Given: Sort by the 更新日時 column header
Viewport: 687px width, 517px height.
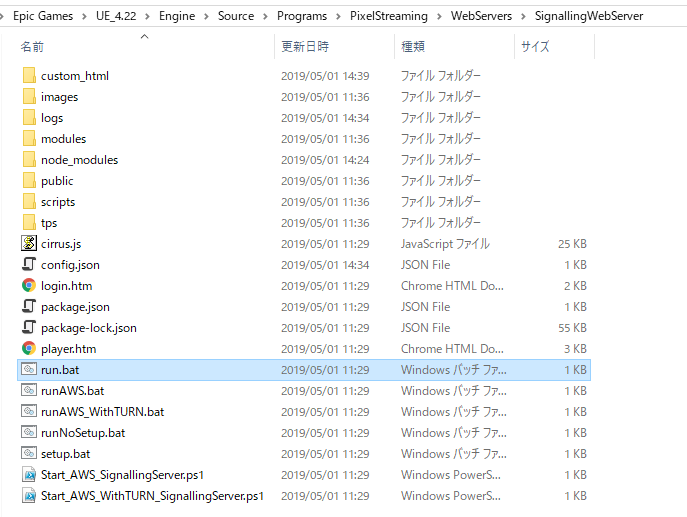Looking at the screenshot, I should (305, 46).
